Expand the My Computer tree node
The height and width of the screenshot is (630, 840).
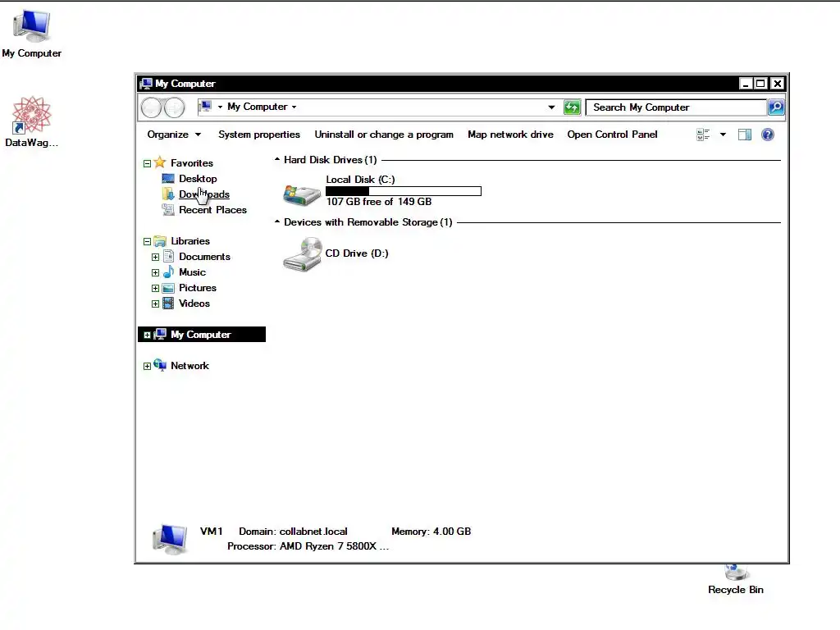147,335
